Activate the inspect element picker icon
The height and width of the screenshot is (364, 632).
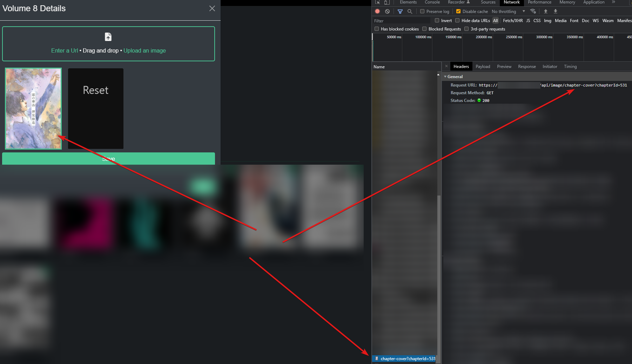[x=377, y=2]
